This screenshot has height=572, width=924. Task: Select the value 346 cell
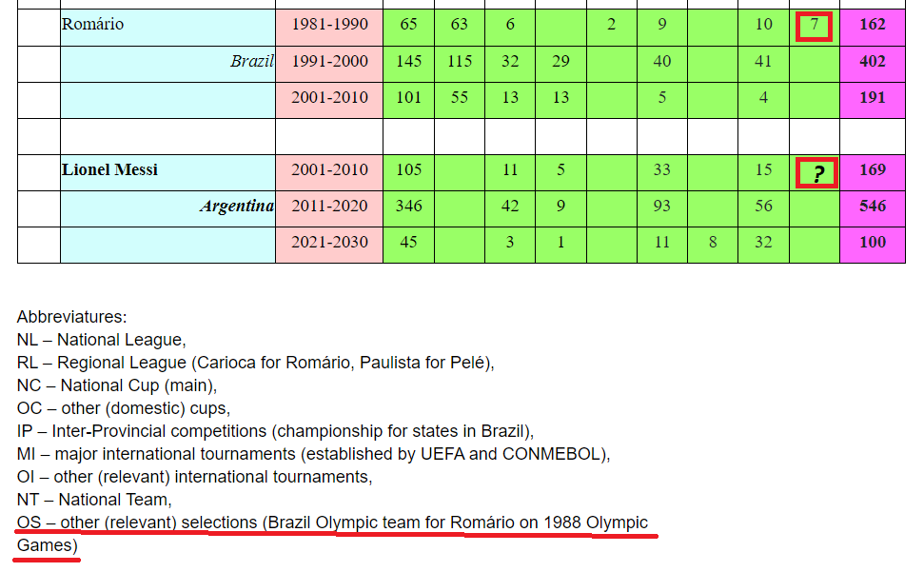(408, 208)
